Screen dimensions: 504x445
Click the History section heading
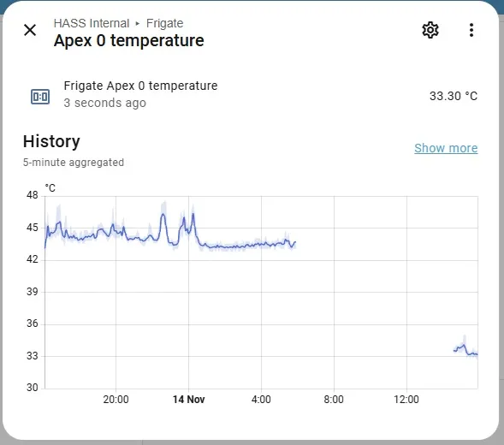click(51, 141)
